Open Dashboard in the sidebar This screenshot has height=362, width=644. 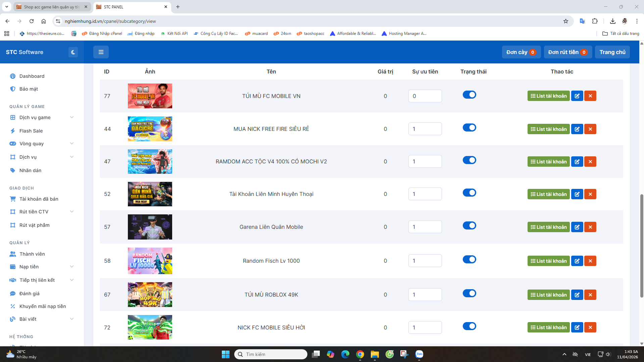(x=32, y=76)
